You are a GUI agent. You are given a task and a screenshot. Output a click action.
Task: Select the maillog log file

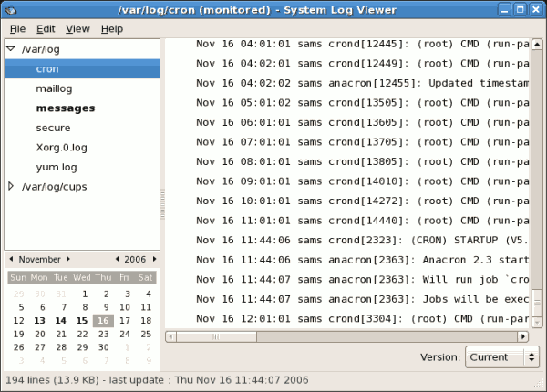(54, 88)
